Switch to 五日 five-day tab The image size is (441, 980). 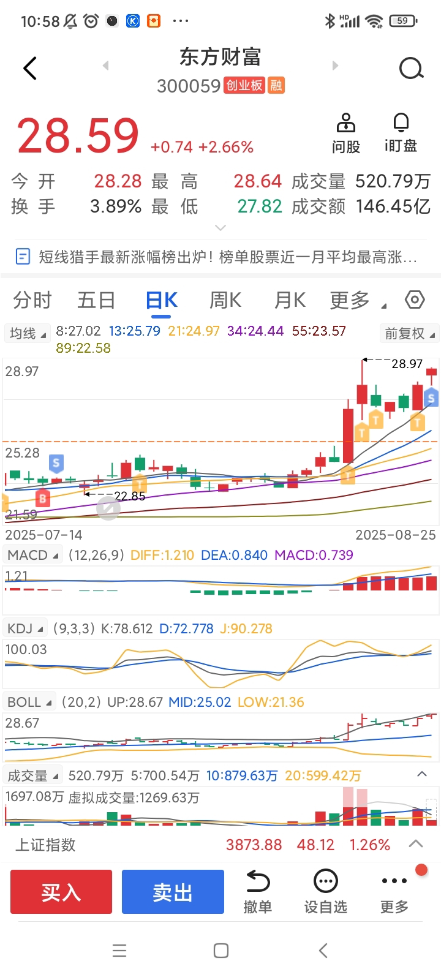coord(96,300)
